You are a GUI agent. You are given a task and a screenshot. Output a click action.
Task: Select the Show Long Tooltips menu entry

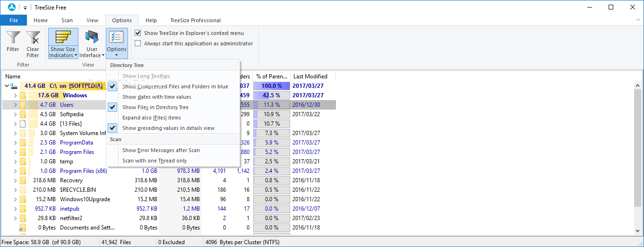pyautogui.click(x=173, y=76)
